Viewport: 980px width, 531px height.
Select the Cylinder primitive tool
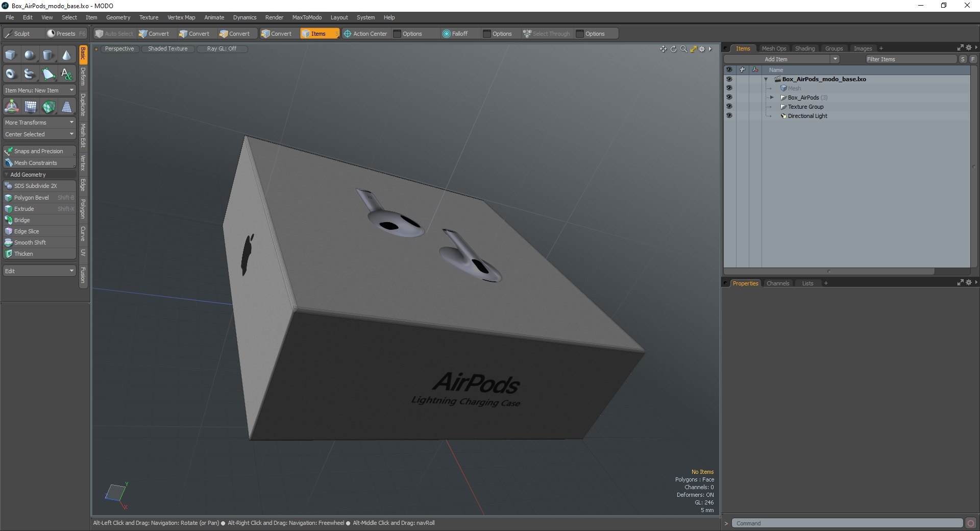48,55
